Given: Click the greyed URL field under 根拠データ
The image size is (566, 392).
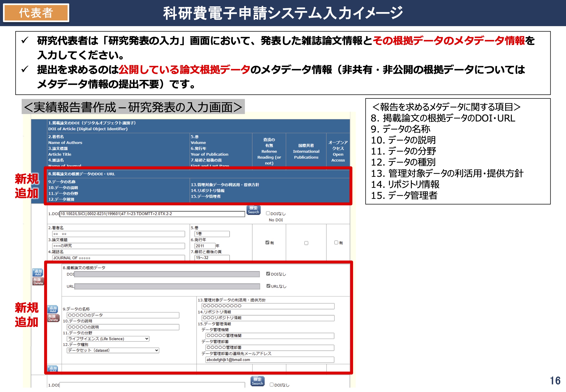Looking at the screenshot, I should [167, 286].
